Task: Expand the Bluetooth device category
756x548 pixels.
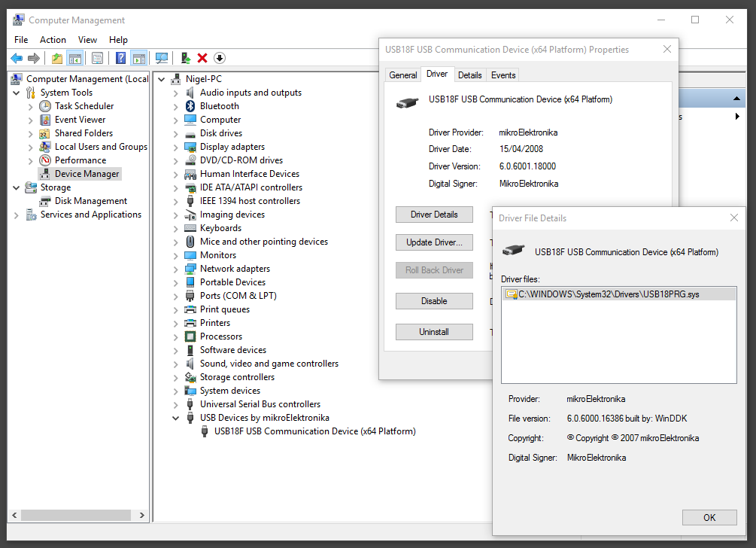Action: (x=176, y=106)
